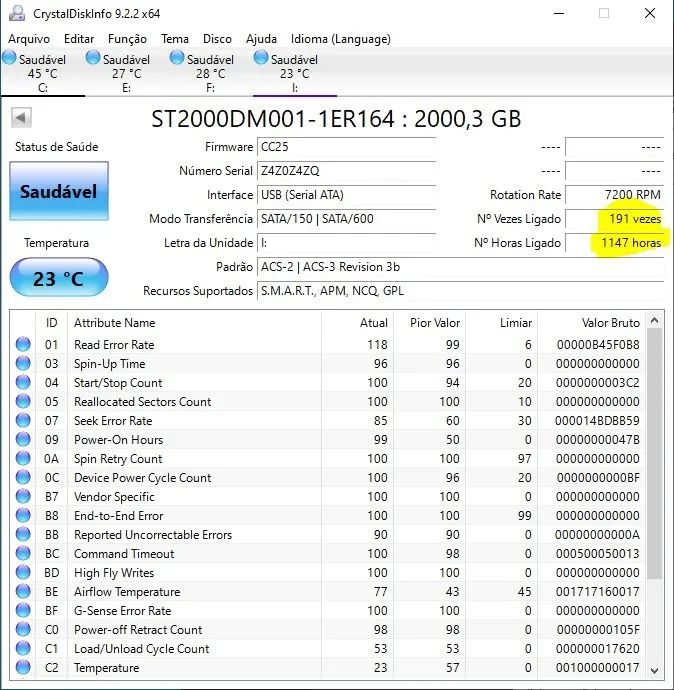
Task: Click raw value 000014BDBB59
Action: (597, 420)
